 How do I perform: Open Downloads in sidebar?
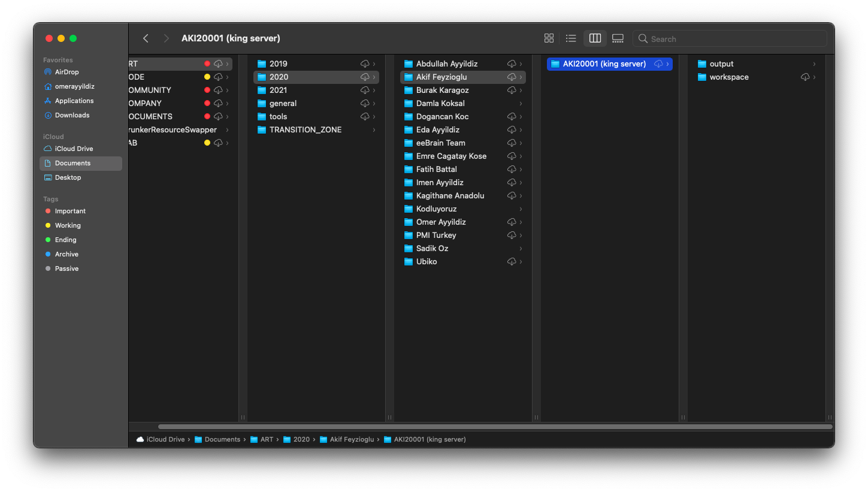pyautogui.click(x=81, y=115)
